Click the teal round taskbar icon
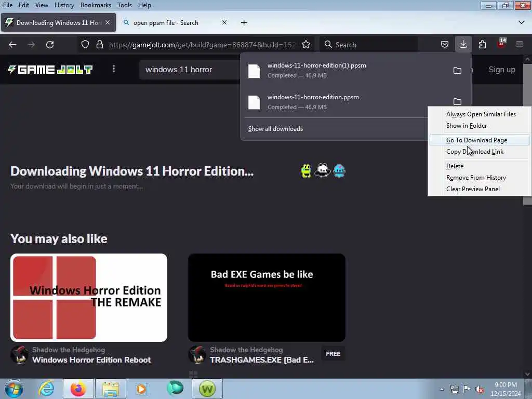The height and width of the screenshot is (399, 532). [175, 388]
